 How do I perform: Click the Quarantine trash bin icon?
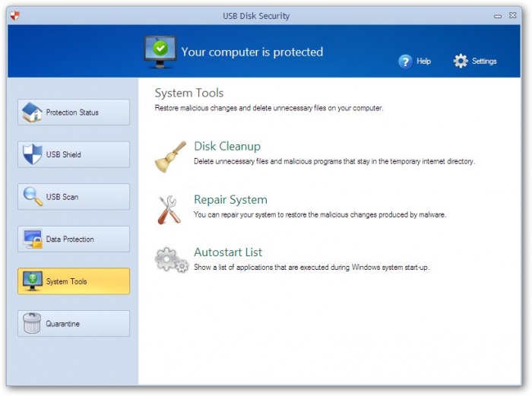coord(33,324)
